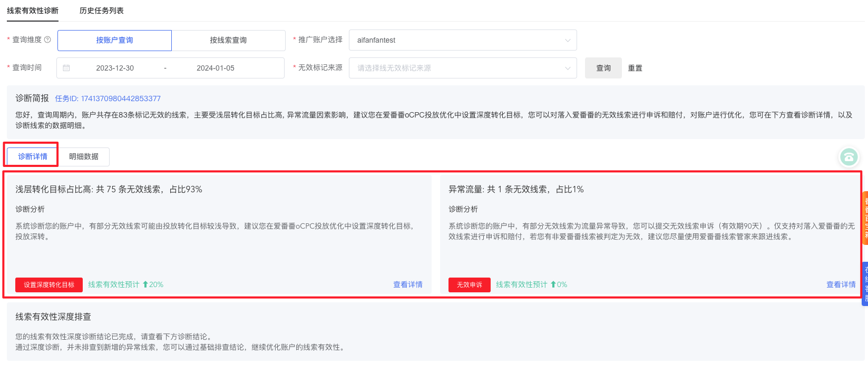This screenshot has width=868, height=365.
Task: Click the orange side tab on the right edge
Action: [x=865, y=218]
